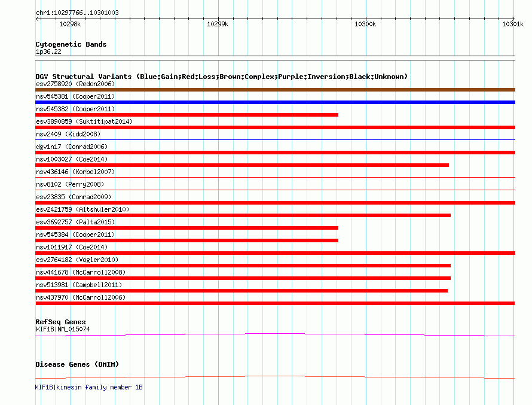Click the nsv545382 (Cooper2011) label
532x405 pixels.
(x=75, y=109)
